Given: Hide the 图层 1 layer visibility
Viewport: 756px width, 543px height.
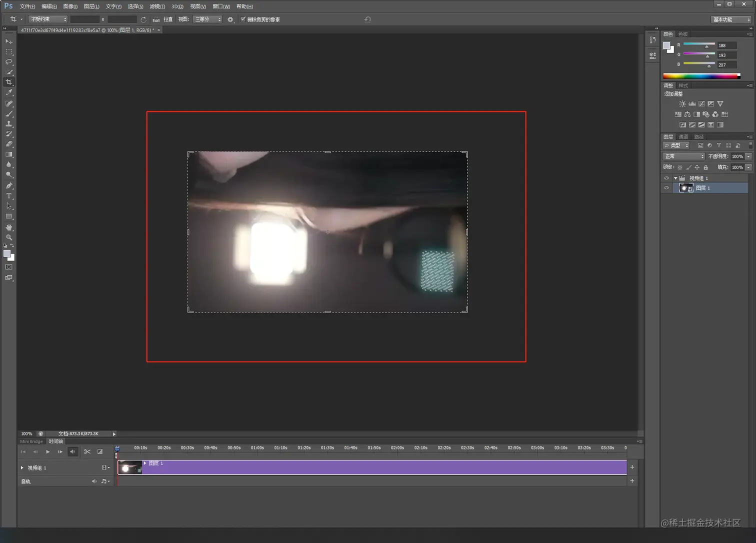Looking at the screenshot, I should click(666, 188).
